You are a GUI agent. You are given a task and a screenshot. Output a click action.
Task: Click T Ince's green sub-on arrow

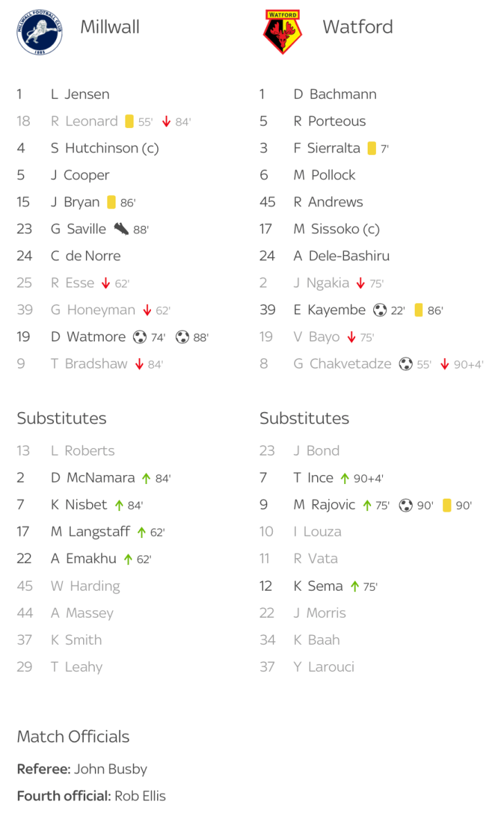point(345,478)
